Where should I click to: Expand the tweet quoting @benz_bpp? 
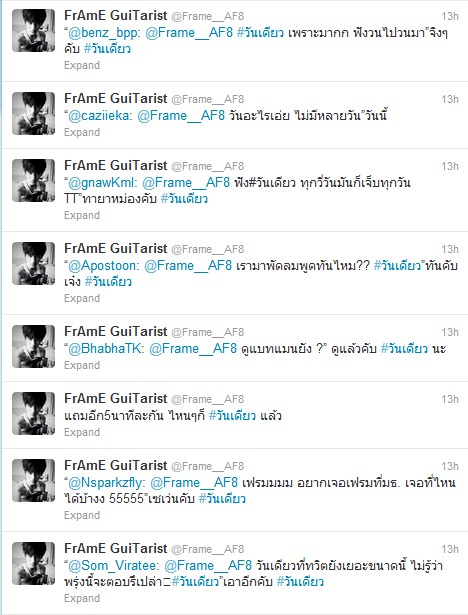[82, 66]
